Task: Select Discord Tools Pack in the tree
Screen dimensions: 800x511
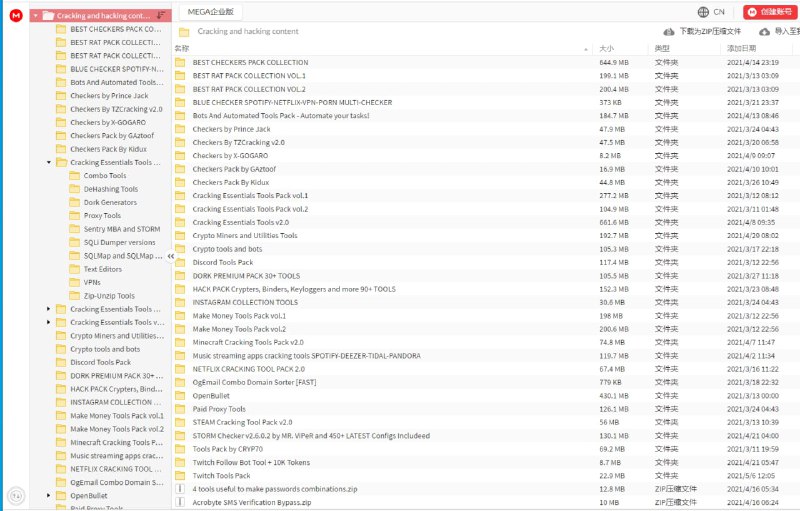Action: [101, 362]
